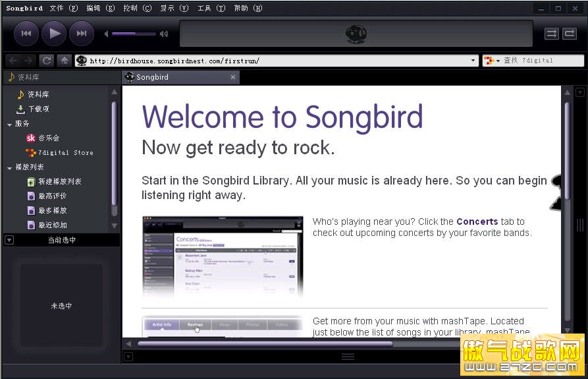Click the 7digital search field

[x=543, y=61]
